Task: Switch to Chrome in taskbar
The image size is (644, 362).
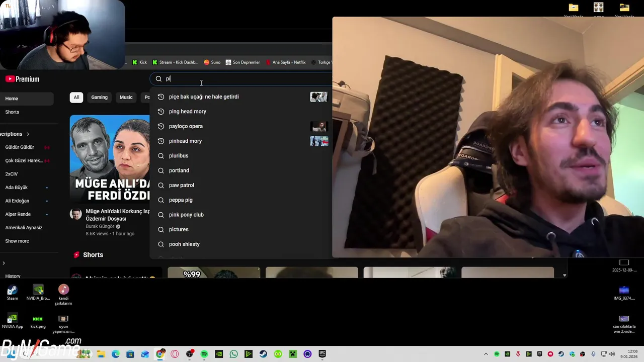Action: (x=160, y=354)
